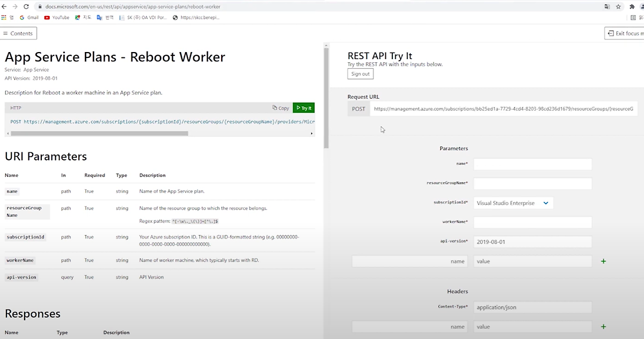Click the resourceGroupName input field
The height and width of the screenshot is (339, 644).
(x=532, y=183)
